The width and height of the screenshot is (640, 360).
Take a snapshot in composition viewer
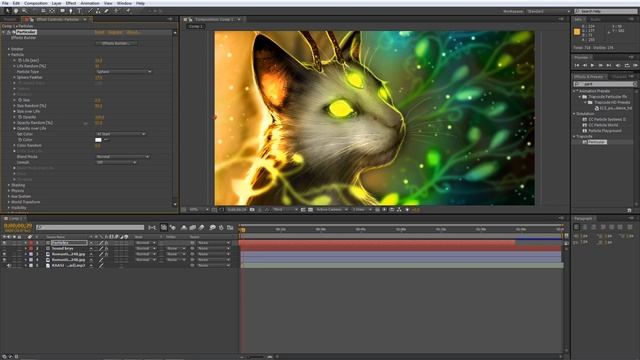click(x=252, y=209)
